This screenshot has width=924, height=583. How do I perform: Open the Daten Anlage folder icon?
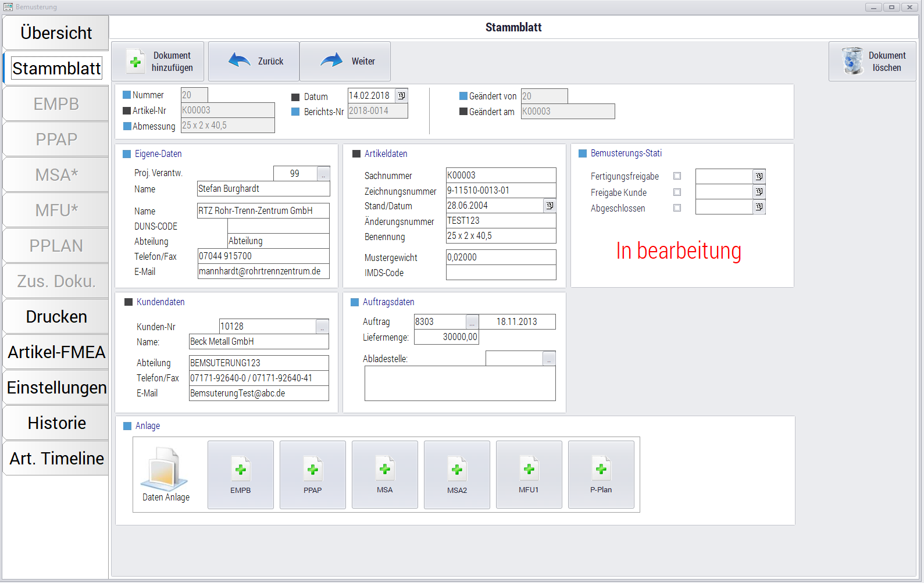tap(164, 469)
